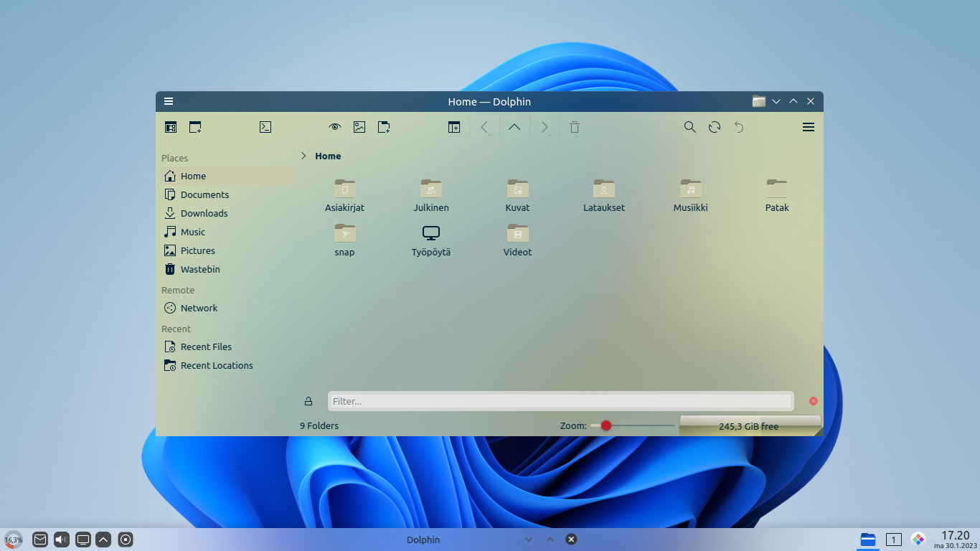Open Wastebin in the Places panel
The height and width of the screenshot is (551, 980).
tap(226, 269)
